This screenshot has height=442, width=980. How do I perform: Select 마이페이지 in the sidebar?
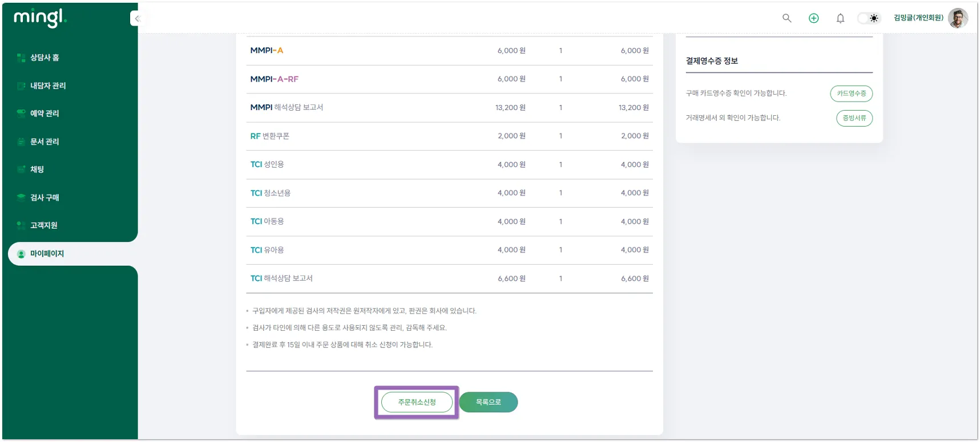tap(47, 254)
